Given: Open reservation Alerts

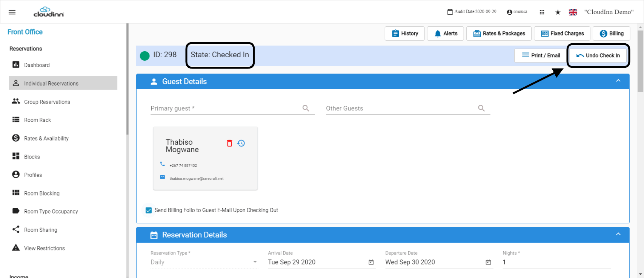Looking at the screenshot, I should [x=446, y=34].
